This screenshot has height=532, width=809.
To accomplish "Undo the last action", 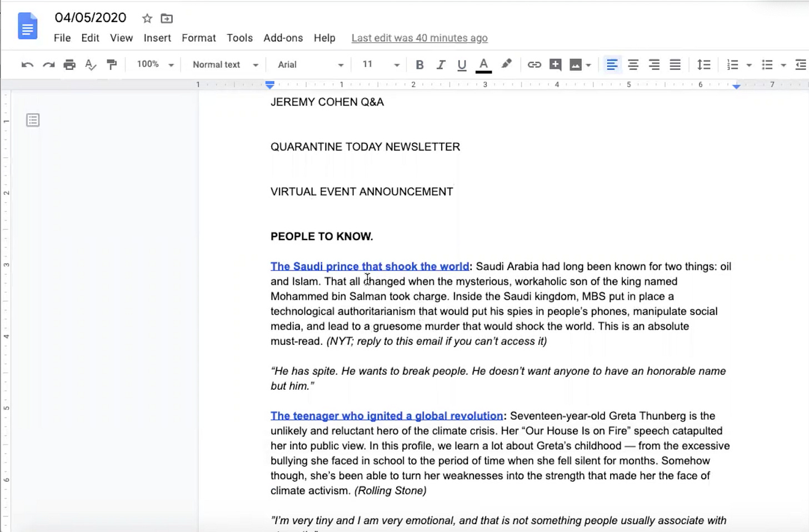I will [27, 65].
